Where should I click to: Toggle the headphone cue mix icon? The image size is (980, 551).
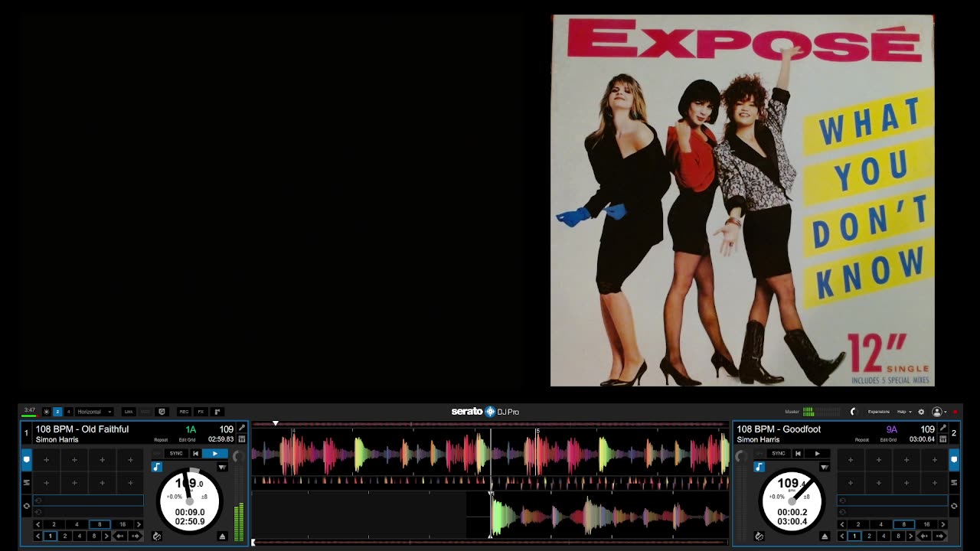854,412
